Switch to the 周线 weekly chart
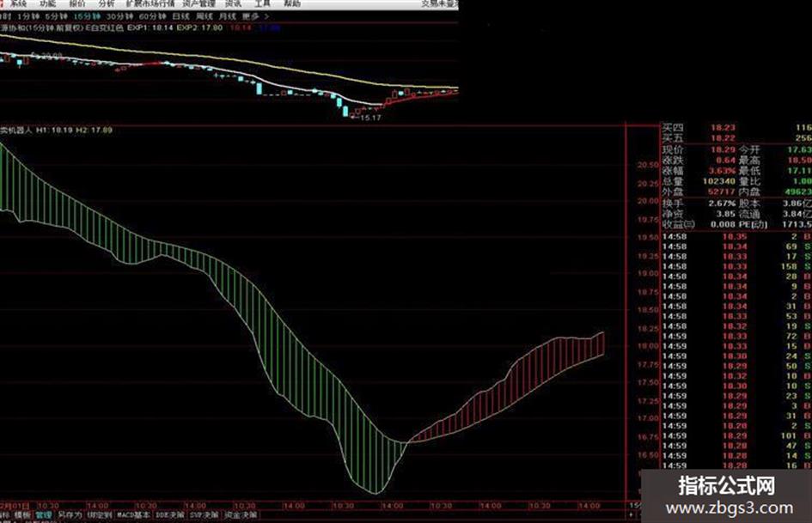The image size is (812, 523). pos(204,16)
